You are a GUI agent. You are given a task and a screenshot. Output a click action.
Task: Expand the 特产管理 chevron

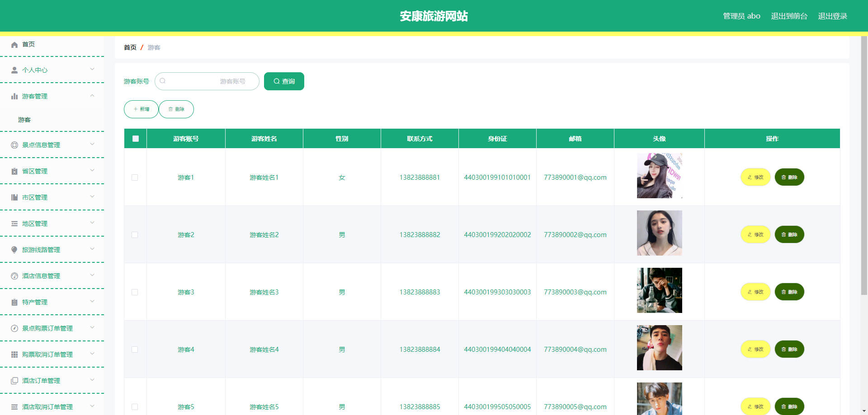tap(92, 301)
